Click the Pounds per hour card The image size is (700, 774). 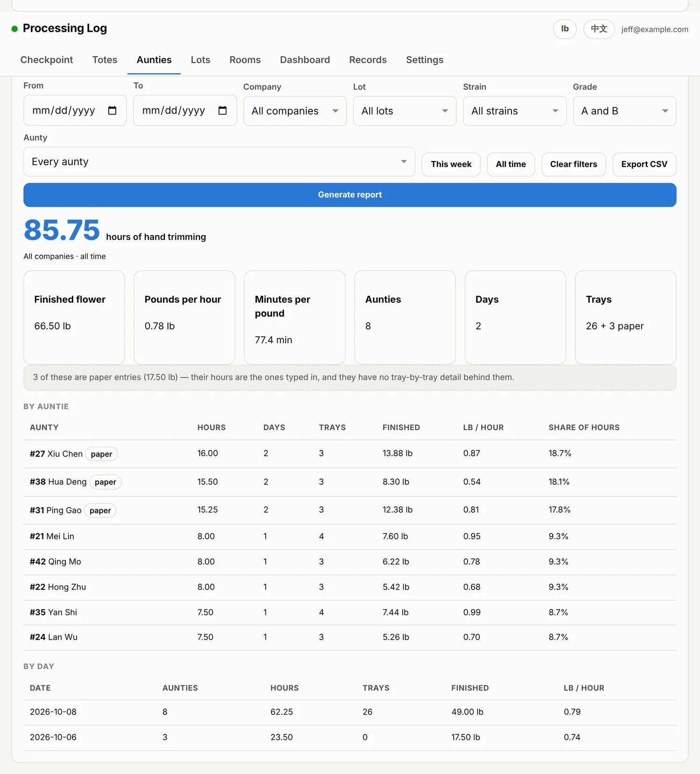click(184, 317)
